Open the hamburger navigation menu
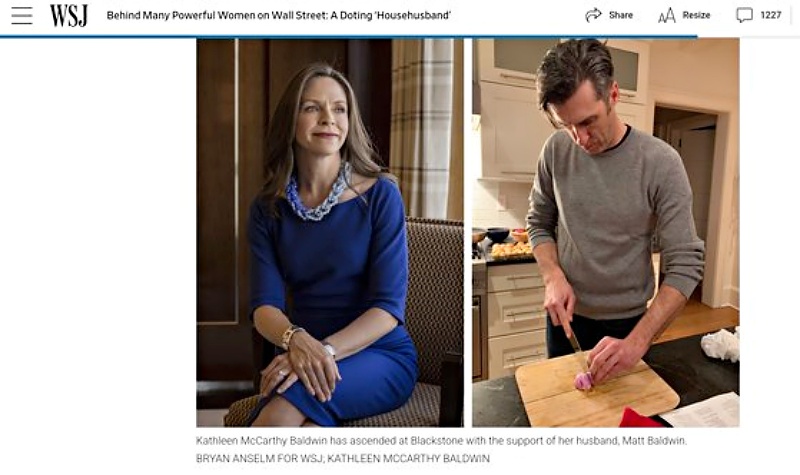 click(22, 15)
